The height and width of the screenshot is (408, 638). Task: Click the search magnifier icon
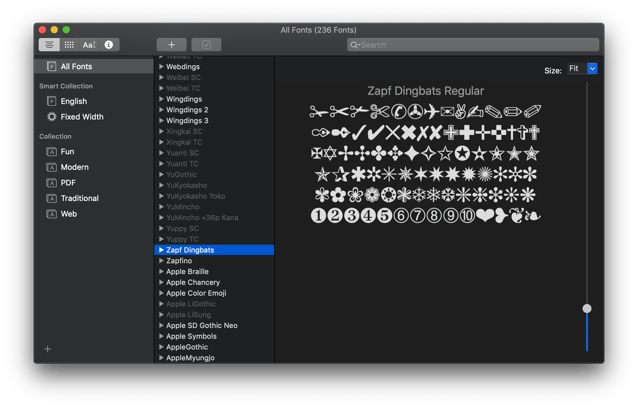[x=354, y=45]
